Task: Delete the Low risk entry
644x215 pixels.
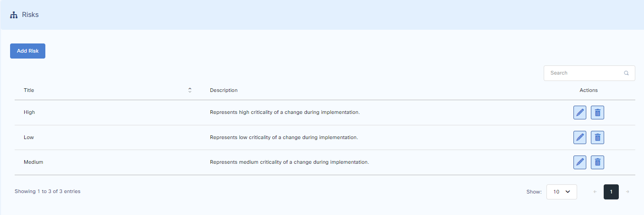Action: click(597, 137)
